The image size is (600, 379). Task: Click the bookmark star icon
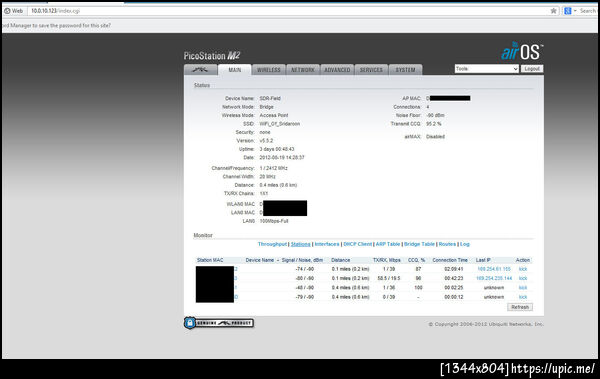tap(553, 11)
